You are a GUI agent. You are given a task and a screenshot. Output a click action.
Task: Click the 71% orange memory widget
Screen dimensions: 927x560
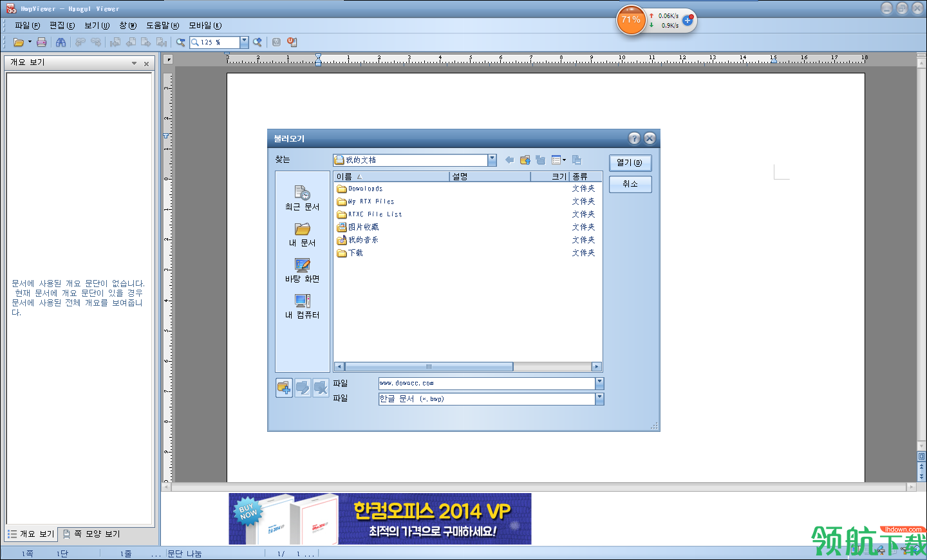click(x=631, y=20)
